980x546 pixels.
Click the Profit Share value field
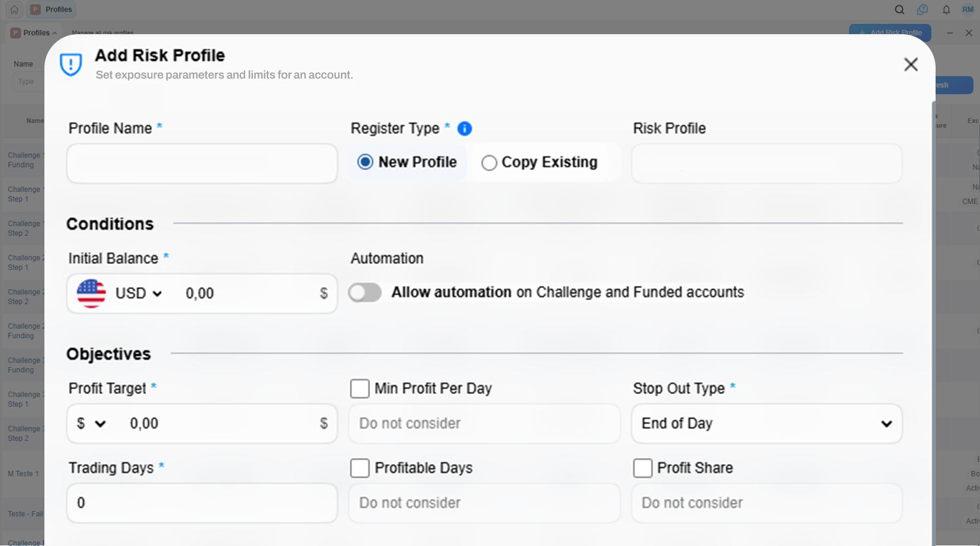[766, 503]
